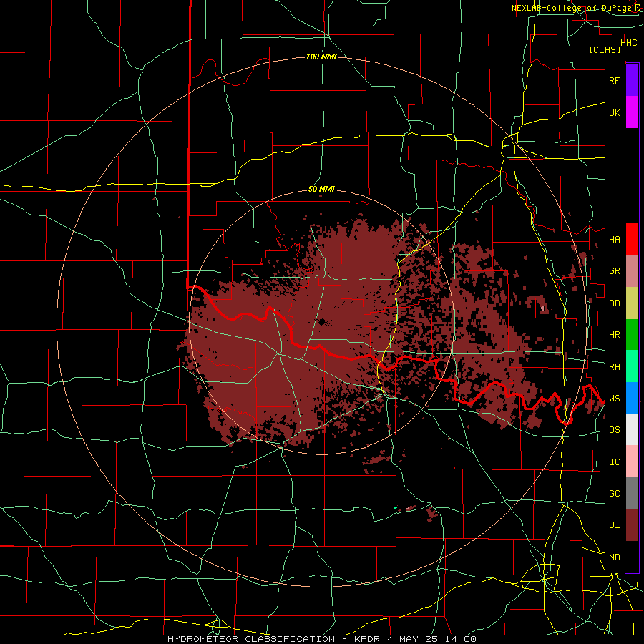
Task: Click the IC light pink legend swatch
Action: [x=632, y=462]
